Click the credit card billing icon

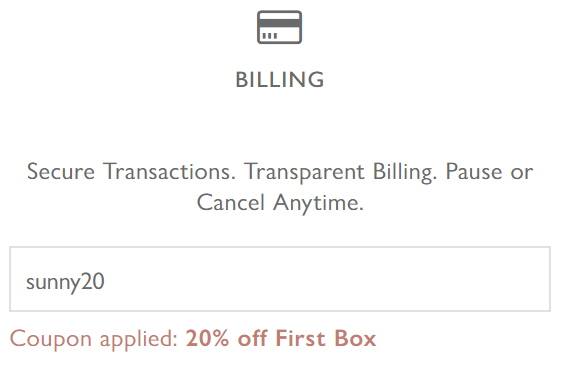tap(279, 28)
